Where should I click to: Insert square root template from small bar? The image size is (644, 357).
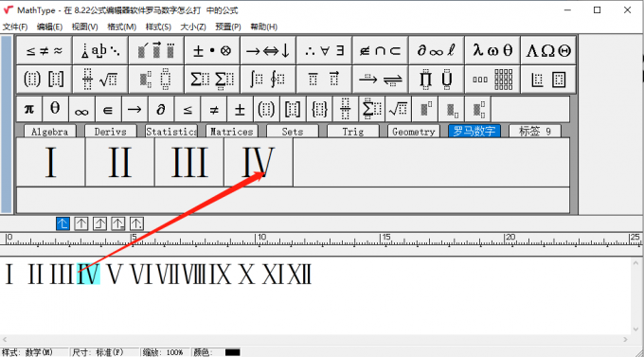[x=398, y=109]
